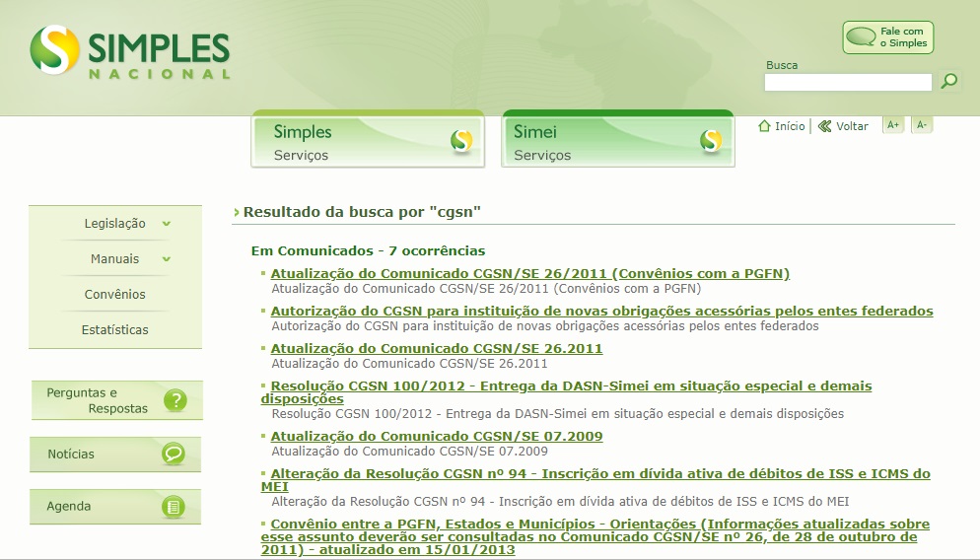Open the Manuais menu item
Viewport: 980px width, 560px height.
pos(114,258)
